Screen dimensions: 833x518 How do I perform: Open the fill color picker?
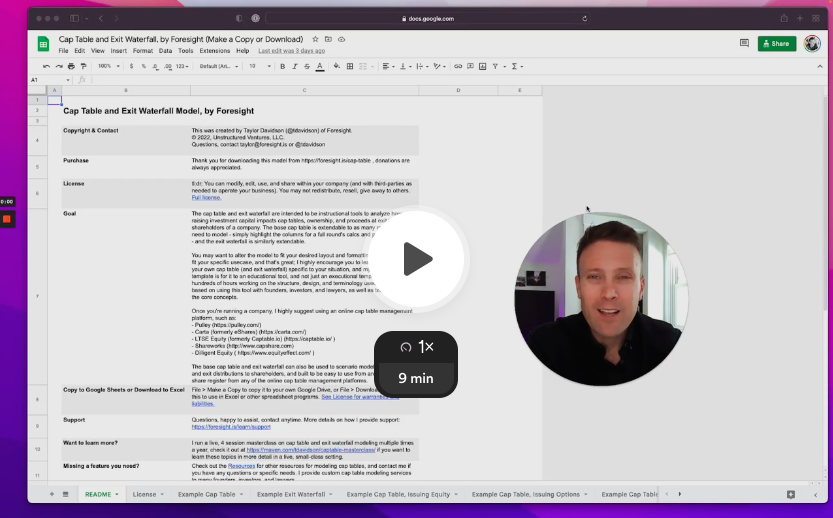pyautogui.click(x=337, y=66)
